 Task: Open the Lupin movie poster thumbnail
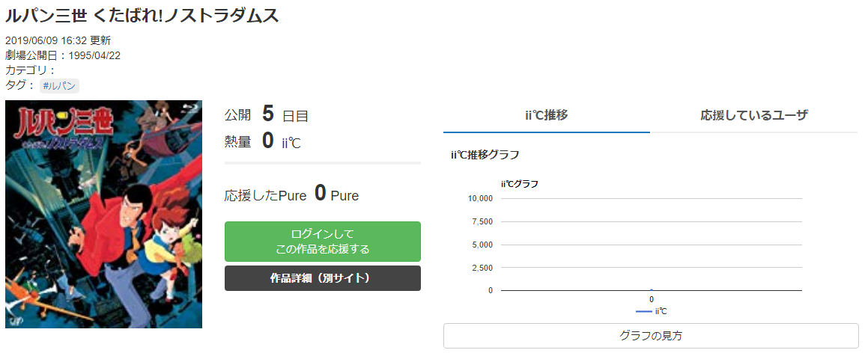click(103, 214)
